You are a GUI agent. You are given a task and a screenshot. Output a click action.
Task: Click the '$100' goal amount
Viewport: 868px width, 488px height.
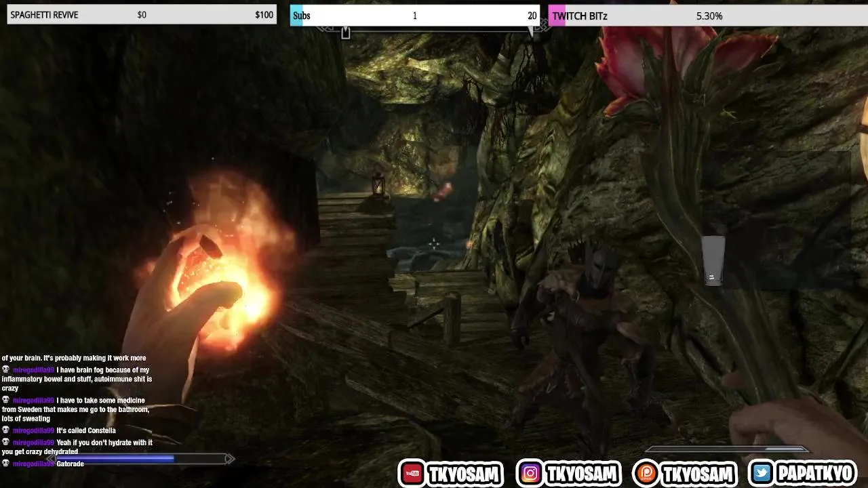[264, 15]
